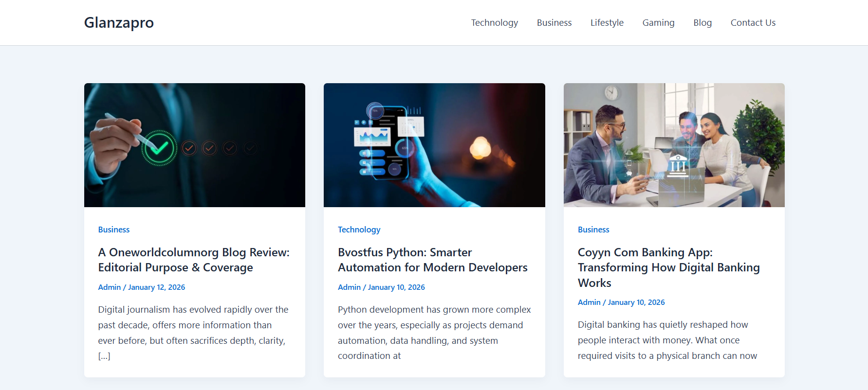Go to the Lifestyle navigation menu item
This screenshot has width=868, height=390.
[x=607, y=23]
